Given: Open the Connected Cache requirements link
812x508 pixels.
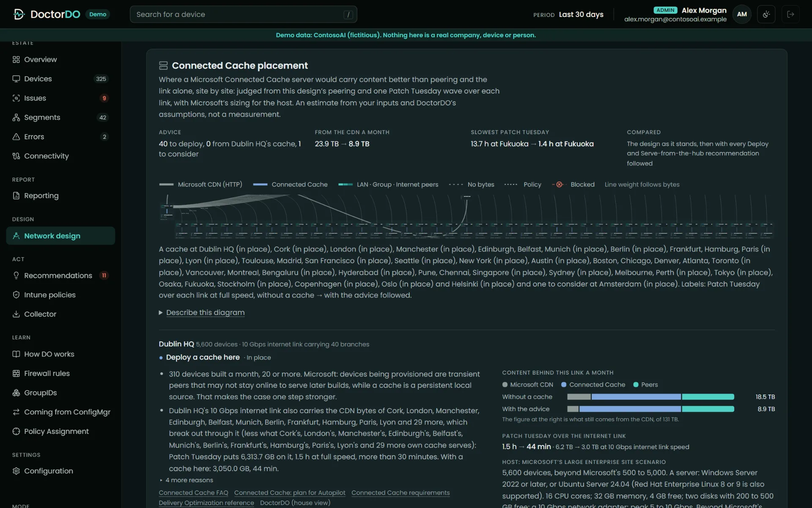Looking at the screenshot, I should point(401,493).
